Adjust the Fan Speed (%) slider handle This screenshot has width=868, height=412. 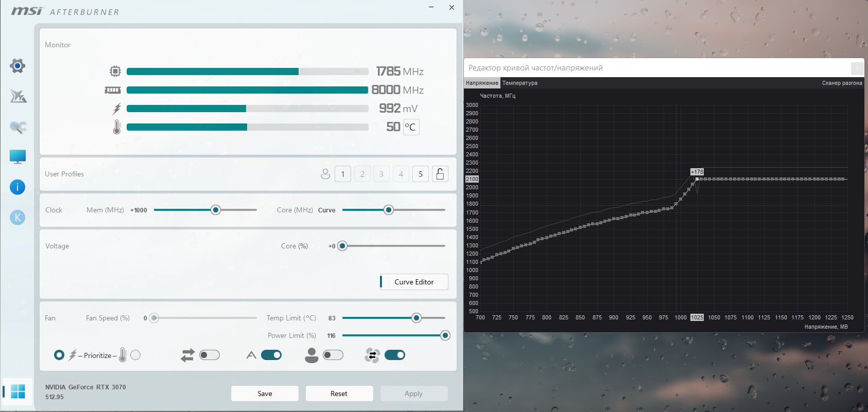[154, 318]
